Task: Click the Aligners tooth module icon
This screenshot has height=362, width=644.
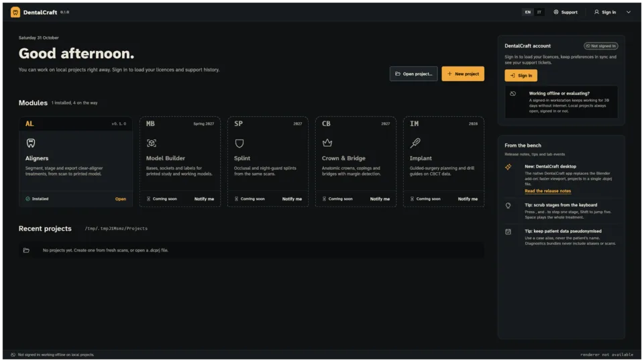Action: (x=31, y=143)
